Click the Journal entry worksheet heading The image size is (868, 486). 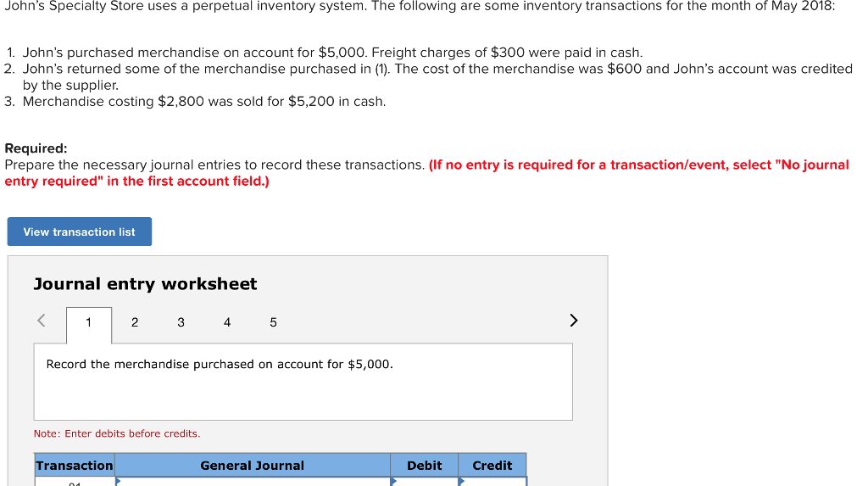[145, 284]
